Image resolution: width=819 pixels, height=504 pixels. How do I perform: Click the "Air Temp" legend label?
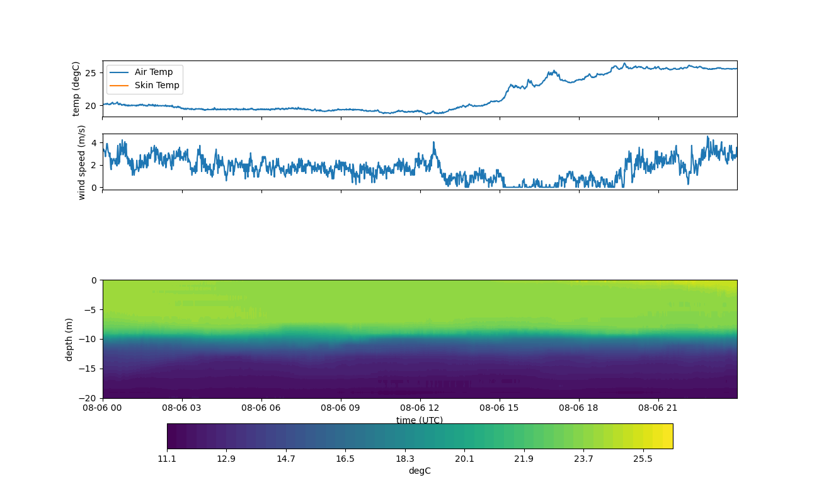(154, 72)
